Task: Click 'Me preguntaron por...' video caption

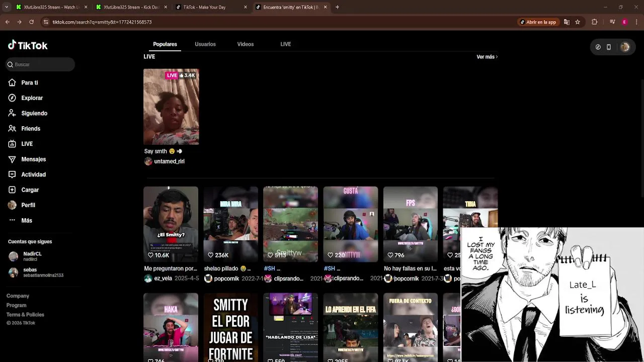Action: point(171,268)
